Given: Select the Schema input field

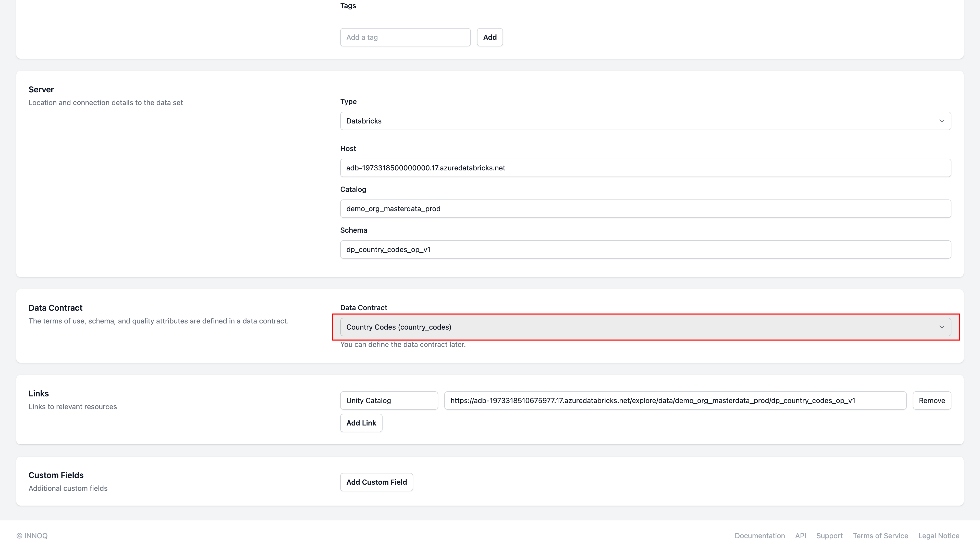Looking at the screenshot, I should click(645, 249).
